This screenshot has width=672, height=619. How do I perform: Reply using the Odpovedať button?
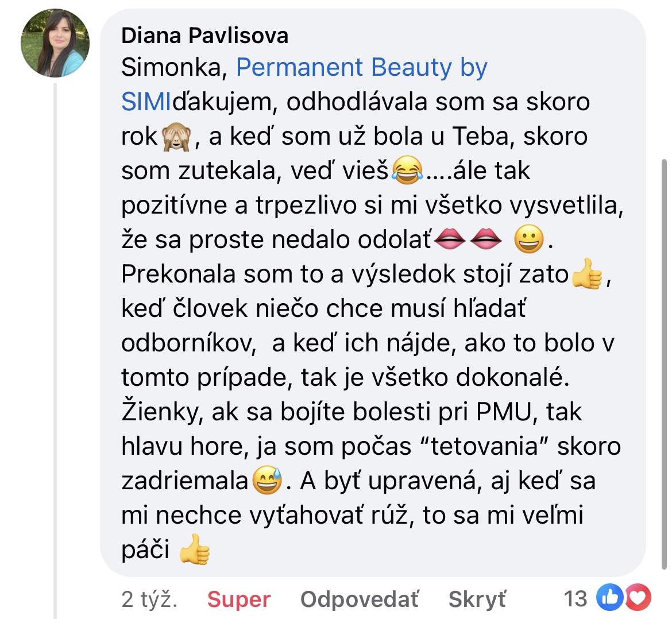(360, 599)
